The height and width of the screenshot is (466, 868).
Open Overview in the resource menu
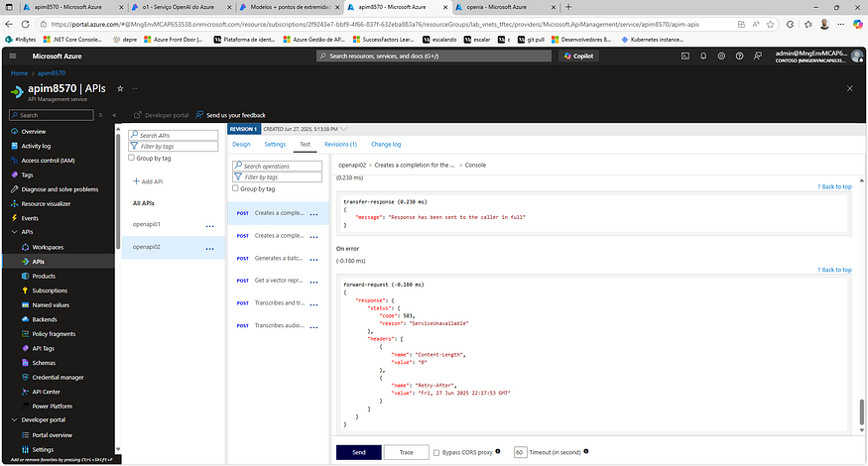tap(34, 132)
